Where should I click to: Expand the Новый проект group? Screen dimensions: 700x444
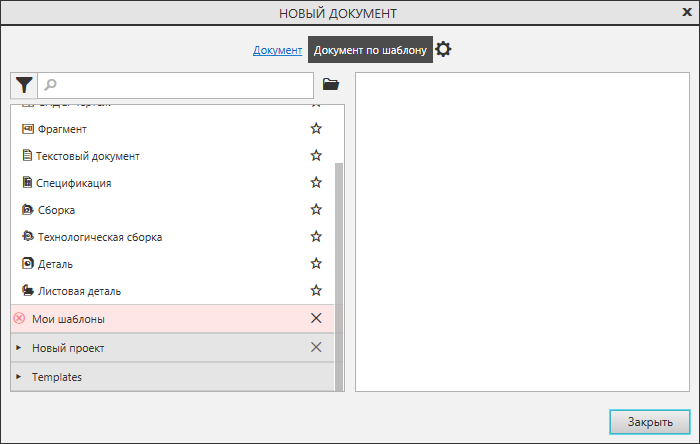click(19, 348)
